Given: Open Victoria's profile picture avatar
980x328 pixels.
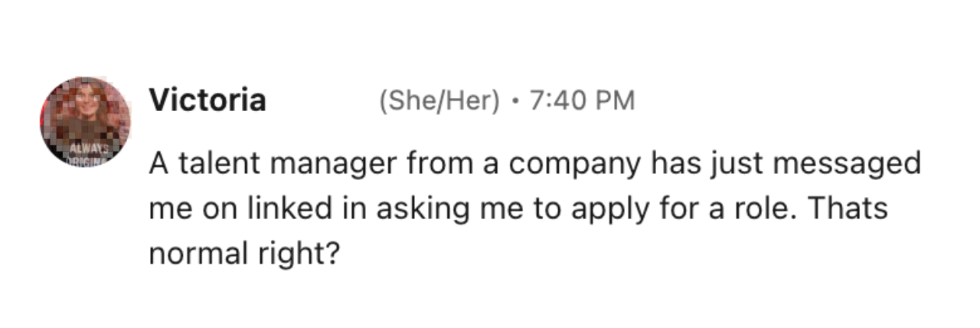Looking at the screenshot, I should pos(85,123).
